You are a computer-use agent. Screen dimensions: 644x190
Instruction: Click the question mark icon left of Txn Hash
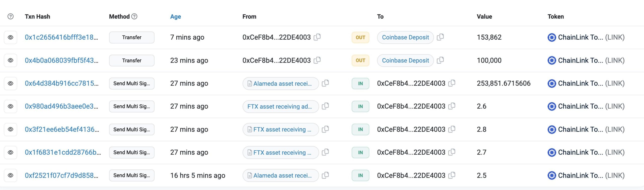[x=11, y=16]
